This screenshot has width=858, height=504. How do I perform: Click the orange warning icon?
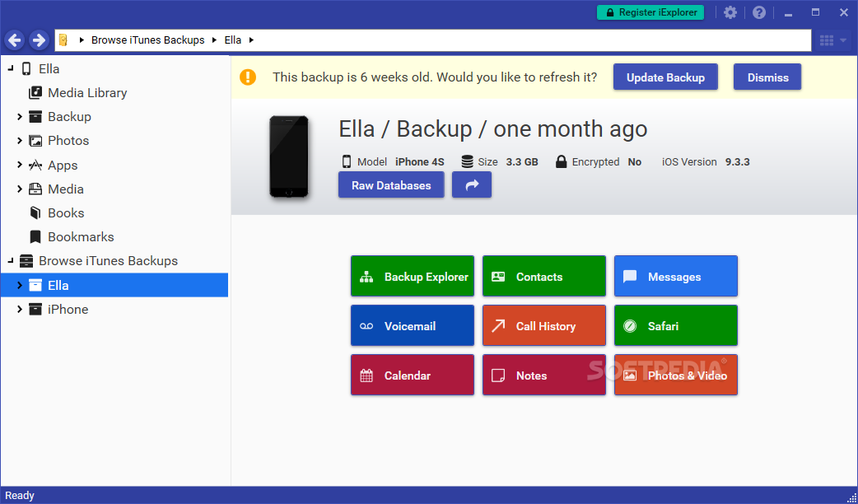click(x=248, y=77)
